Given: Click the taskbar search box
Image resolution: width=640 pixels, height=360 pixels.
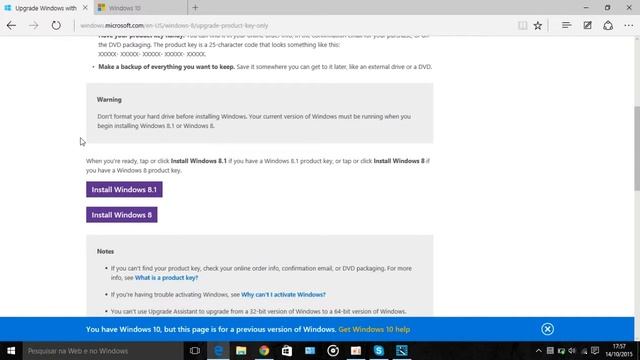Looking at the screenshot, I should click(x=103, y=351).
